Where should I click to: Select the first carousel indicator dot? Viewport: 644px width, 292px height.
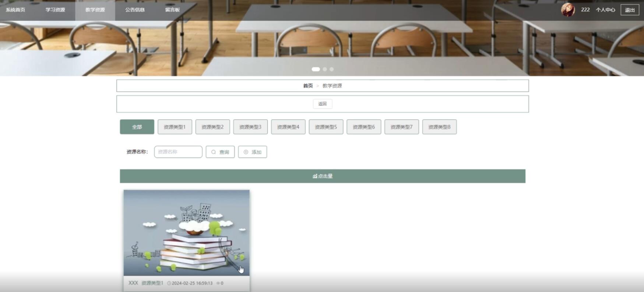[316, 69]
